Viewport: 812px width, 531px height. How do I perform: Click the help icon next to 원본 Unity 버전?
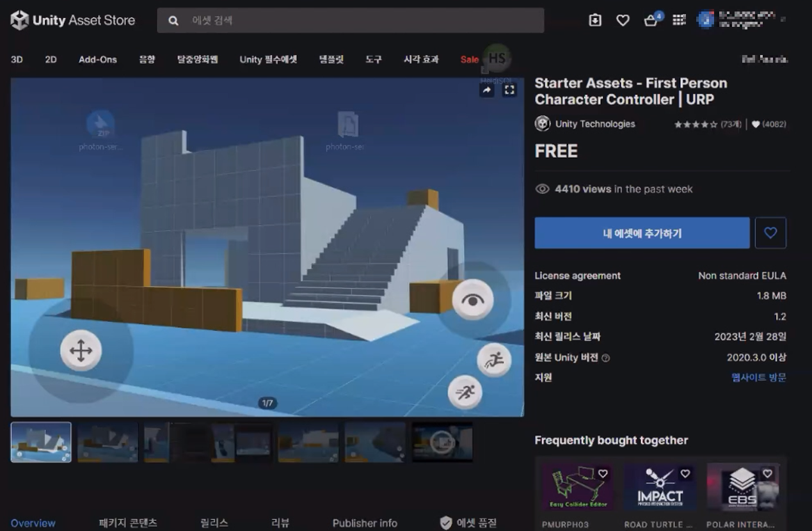(x=605, y=358)
